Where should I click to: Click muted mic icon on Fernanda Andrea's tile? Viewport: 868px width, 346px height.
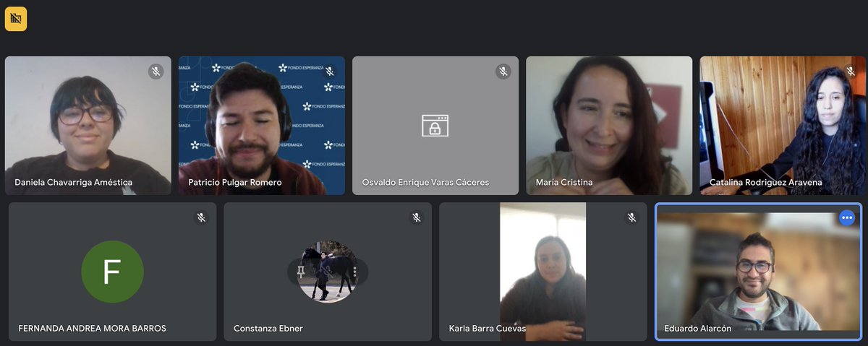[201, 217]
